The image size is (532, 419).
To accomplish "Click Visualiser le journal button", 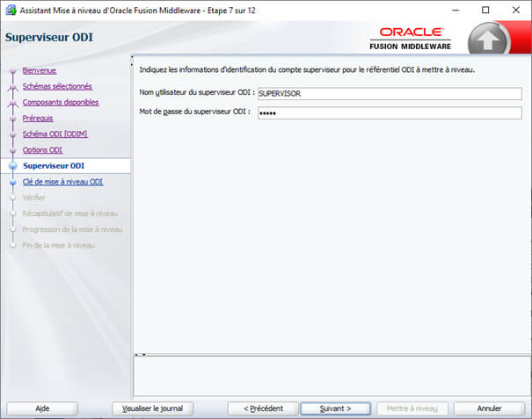I will [153, 408].
